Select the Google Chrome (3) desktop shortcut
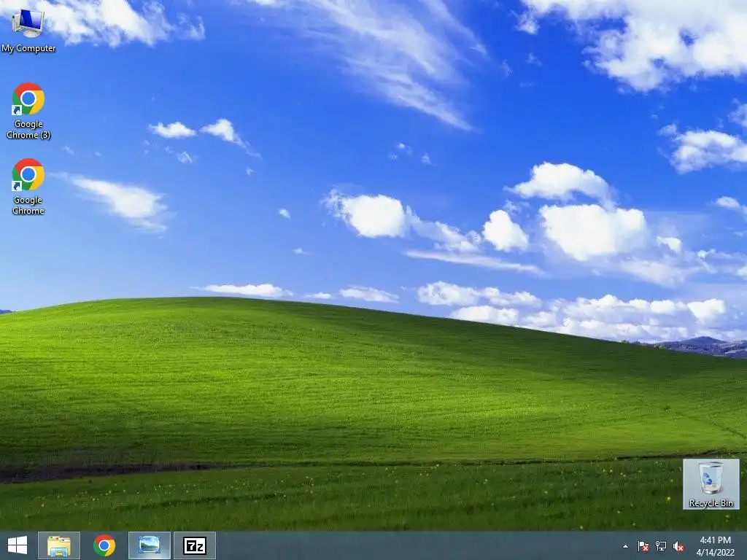This screenshot has height=560, width=747. pos(28,112)
